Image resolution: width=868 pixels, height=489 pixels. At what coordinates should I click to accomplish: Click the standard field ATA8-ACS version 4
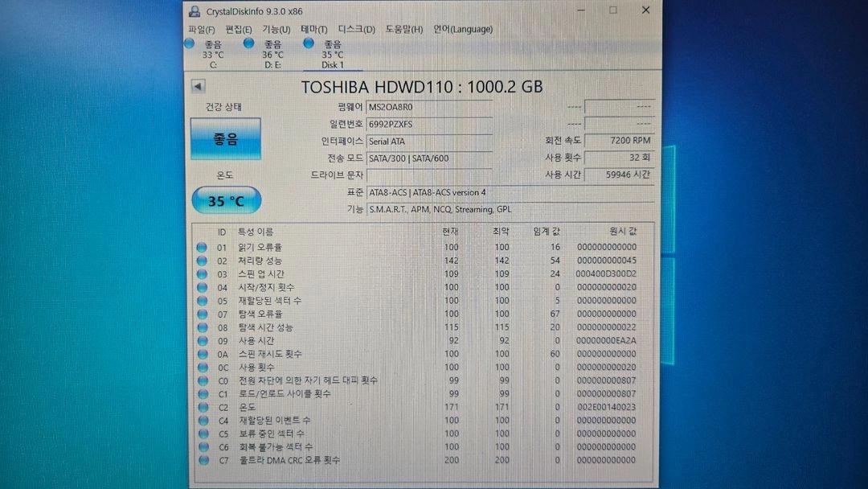click(x=510, y=193)
